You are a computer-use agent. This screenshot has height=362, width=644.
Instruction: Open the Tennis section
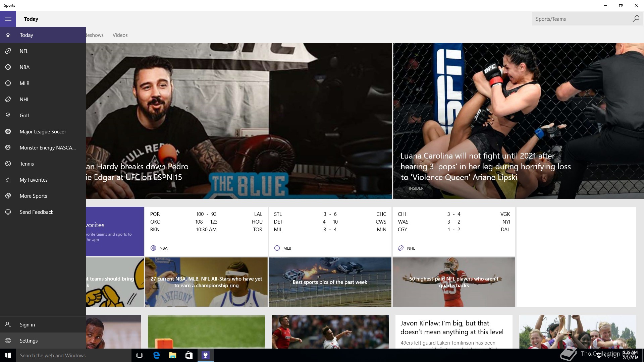[x=43, y=164]
